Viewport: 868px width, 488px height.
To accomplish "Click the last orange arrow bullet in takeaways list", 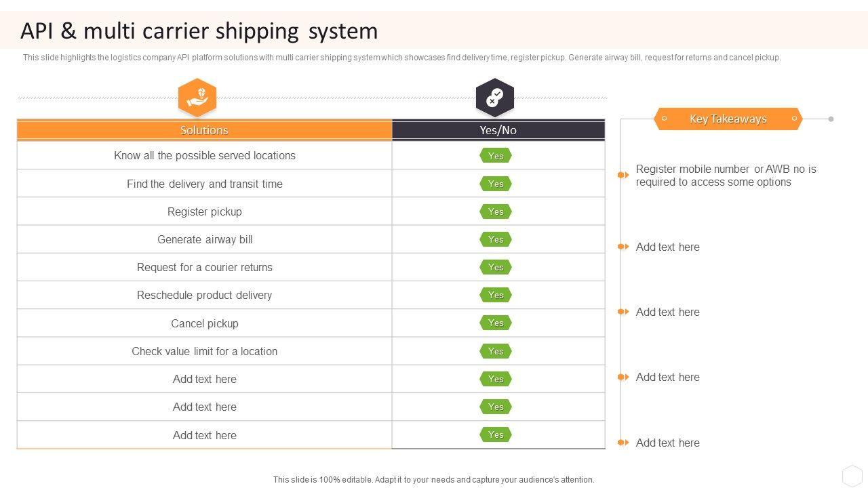I will pyautogui.click(x=623, y=443).
